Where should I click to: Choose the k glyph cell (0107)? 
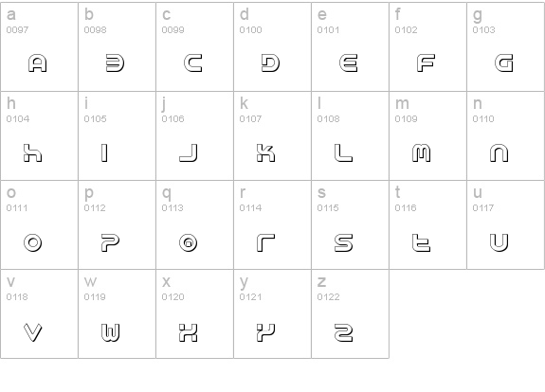click(x=273, y=135)
